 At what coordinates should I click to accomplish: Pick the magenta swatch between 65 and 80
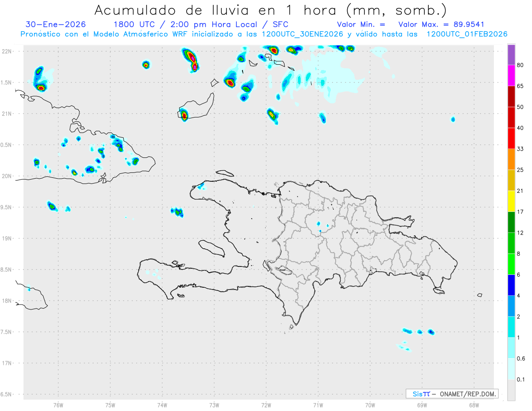pyautogui.click(x=511, y=75)
